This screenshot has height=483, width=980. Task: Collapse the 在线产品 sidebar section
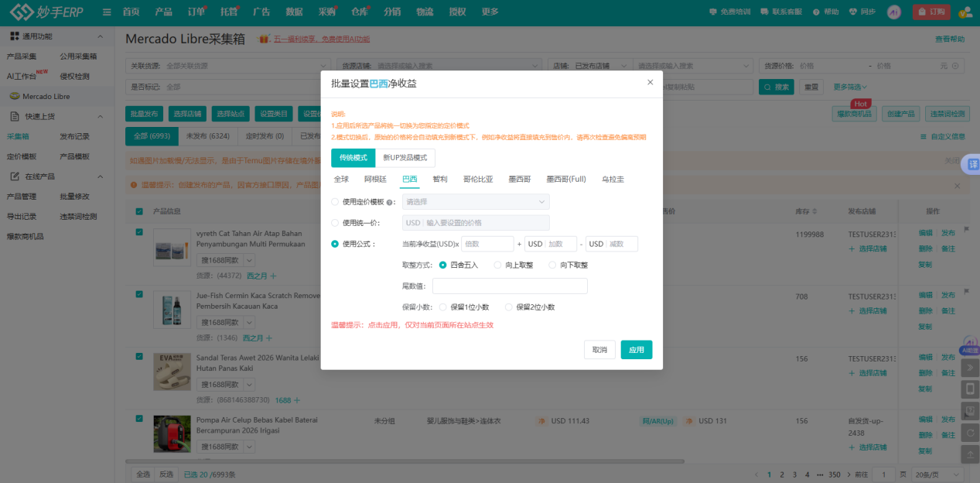pos(100,176)
